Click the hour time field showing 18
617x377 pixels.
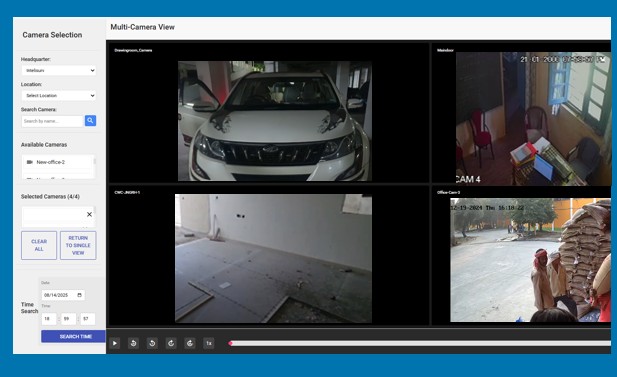[49, 319]
